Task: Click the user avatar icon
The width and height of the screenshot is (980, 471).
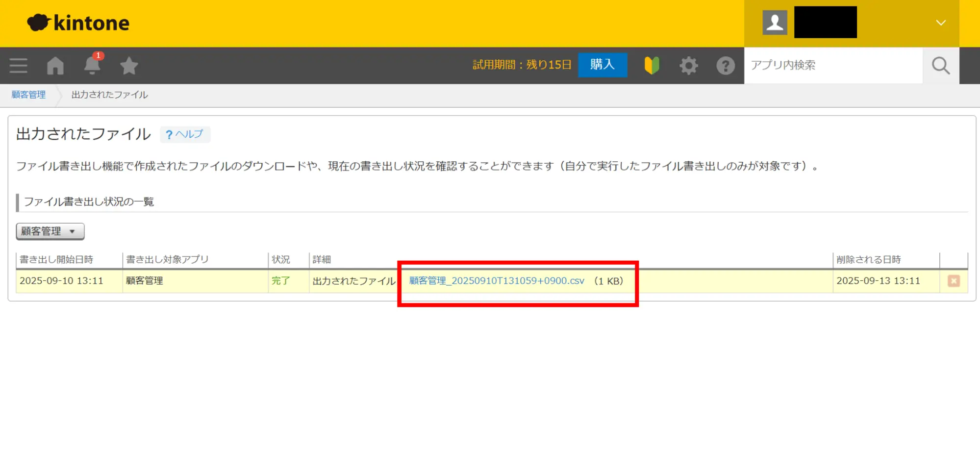Action: [x=775, y=23]
